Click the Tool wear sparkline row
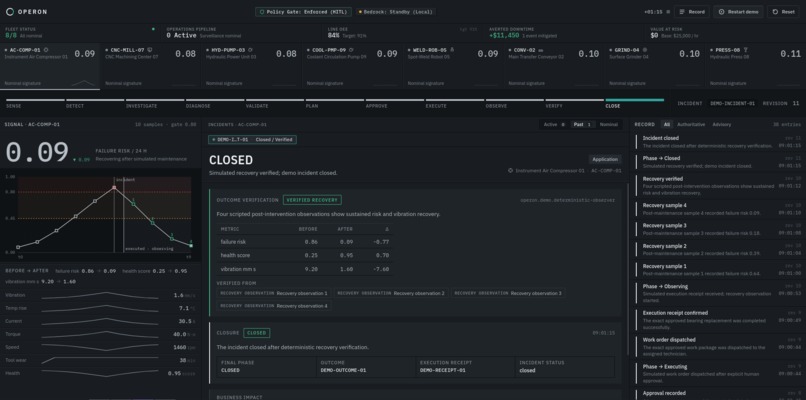 tap(100, 360)
